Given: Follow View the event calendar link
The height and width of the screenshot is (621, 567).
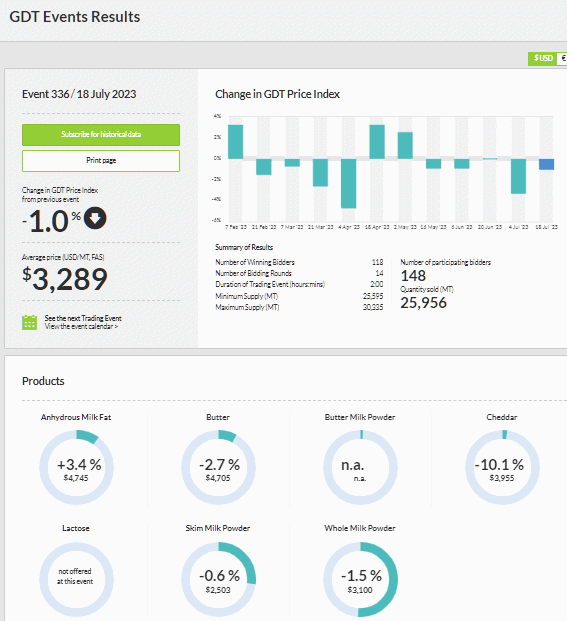Looking at the screenshot, I should [x=81, y=326].
